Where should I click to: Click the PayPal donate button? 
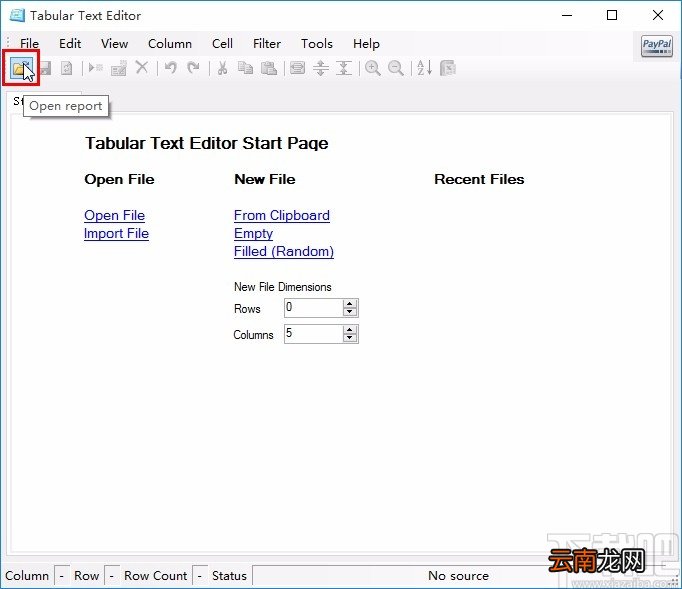(x=657, y=46)
